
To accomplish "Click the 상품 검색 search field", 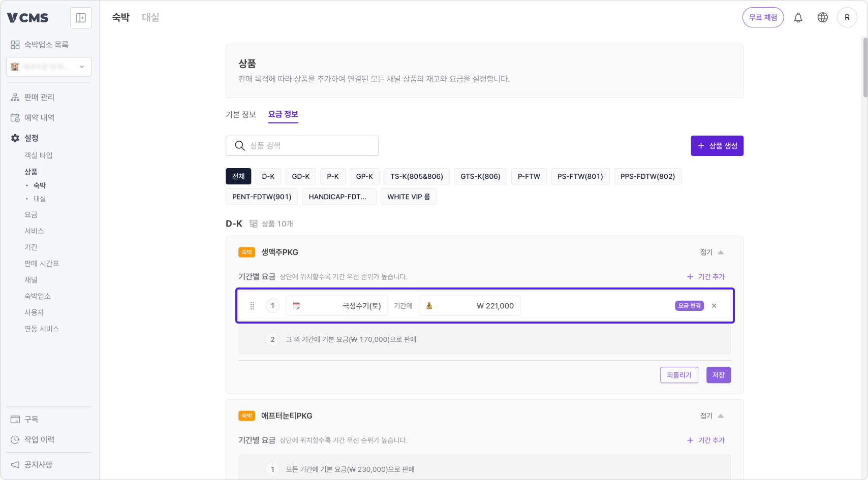I will 302,146.
